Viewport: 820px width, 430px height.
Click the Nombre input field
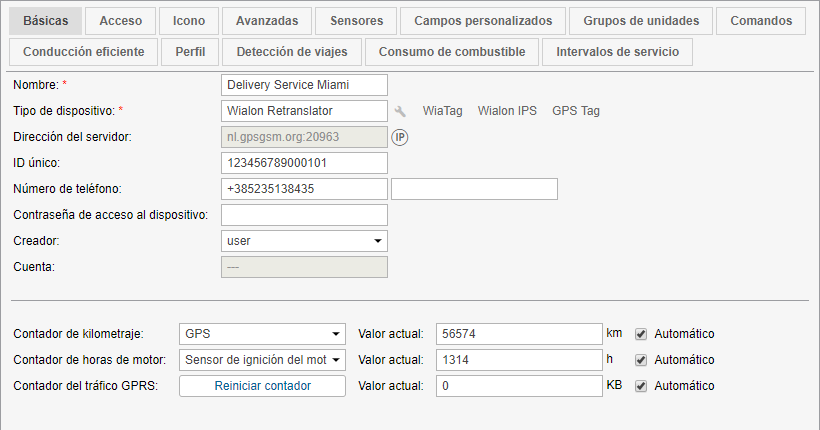click(x=303, y=85)
